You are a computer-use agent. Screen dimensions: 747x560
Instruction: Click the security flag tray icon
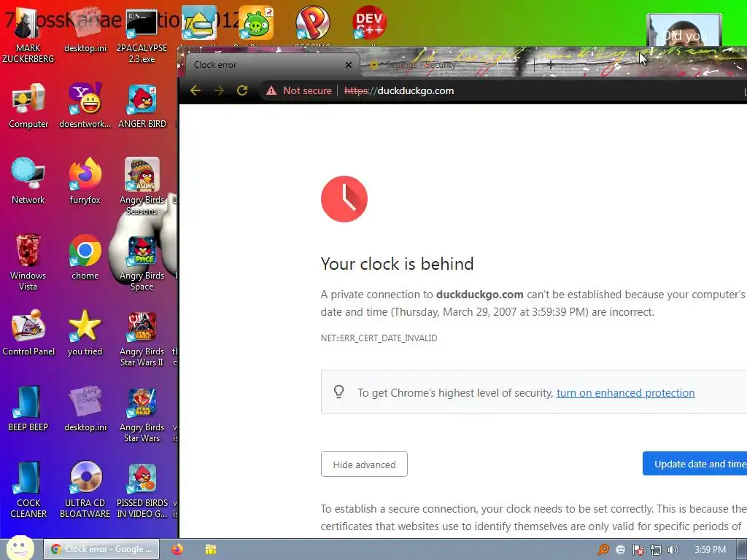click(x=638, y=550)
